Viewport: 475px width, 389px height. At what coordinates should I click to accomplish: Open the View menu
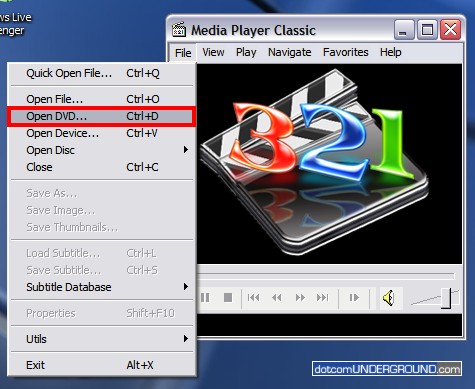point(213,52)
